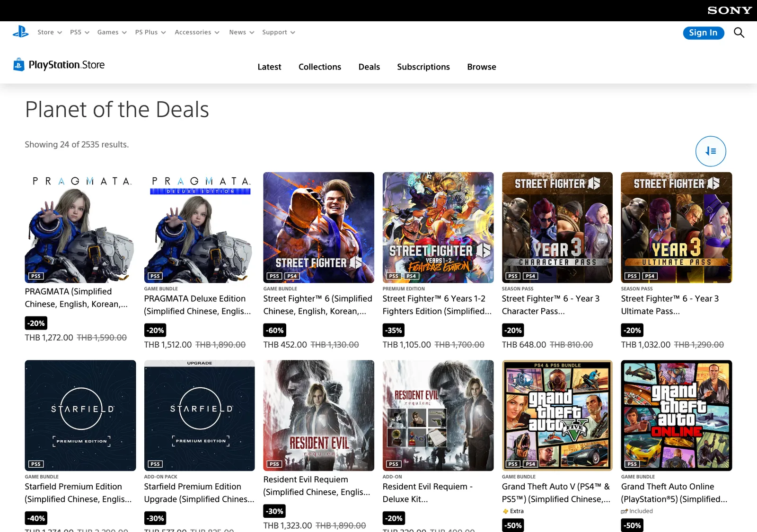Viewport: 757px width, 532px height.
Task: Open the Collections tab
Action: coord(320,67)
